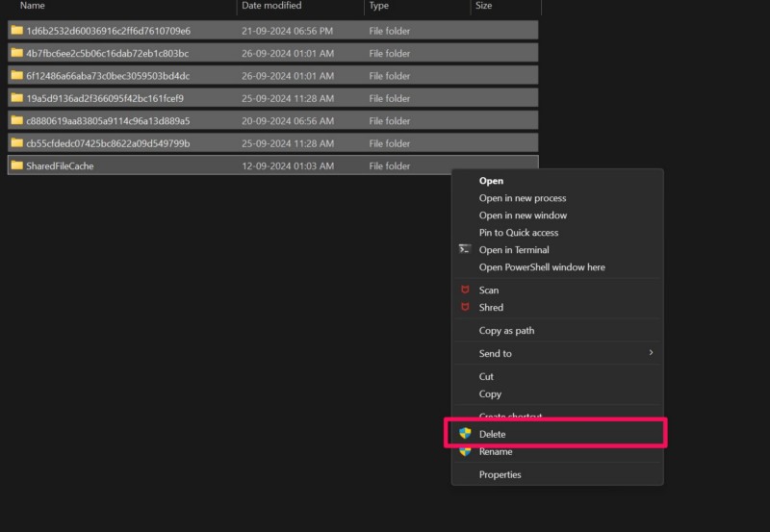Click the McAfee shield icon next to Scan

click(x=465, y=290)
